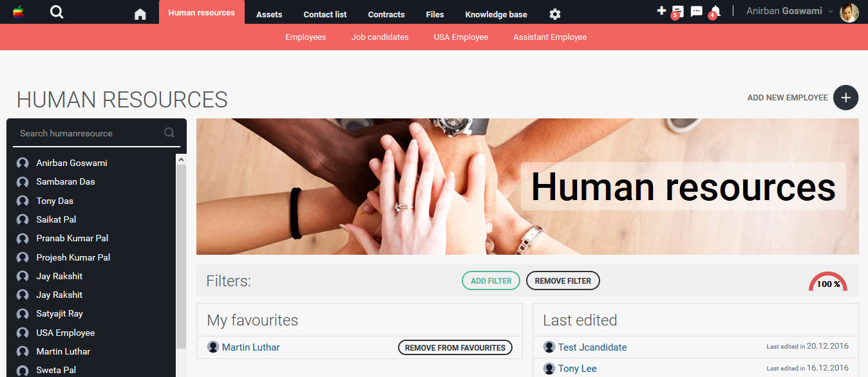Click the search icon in humanresource search box
Viewport: 868px width, 377px height.
[169, 133]
